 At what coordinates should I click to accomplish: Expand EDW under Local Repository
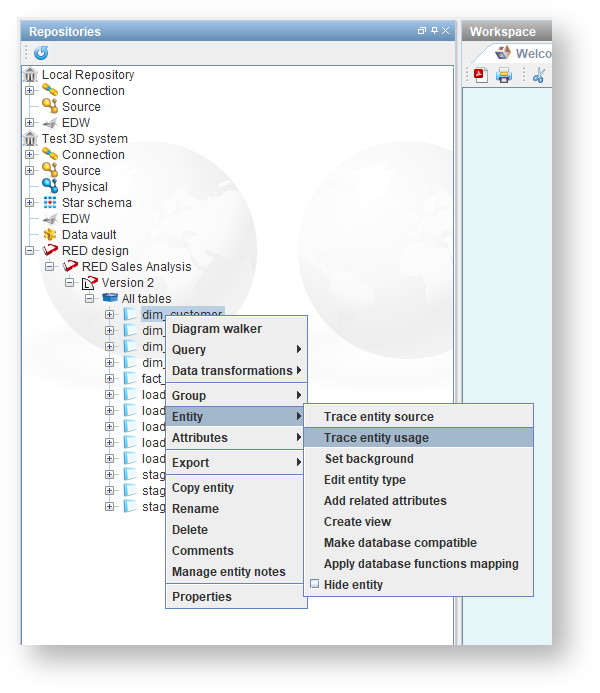[x=30, y=122]
